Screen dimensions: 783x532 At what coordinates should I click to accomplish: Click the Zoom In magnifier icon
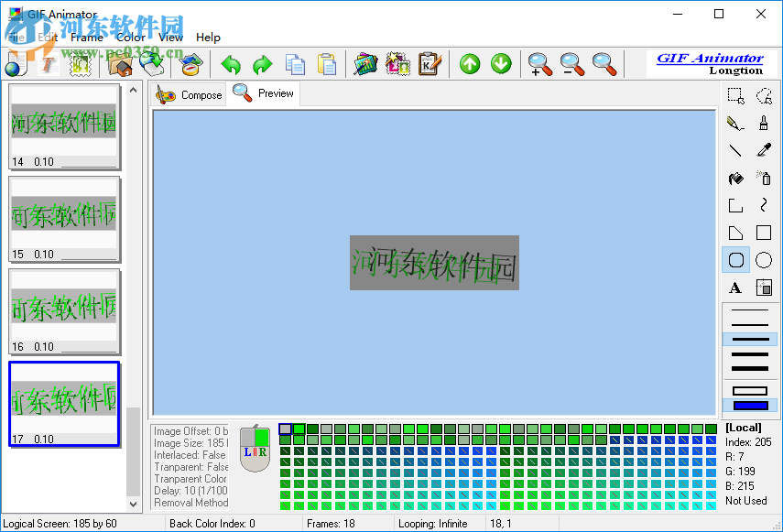tap(539, 64)
